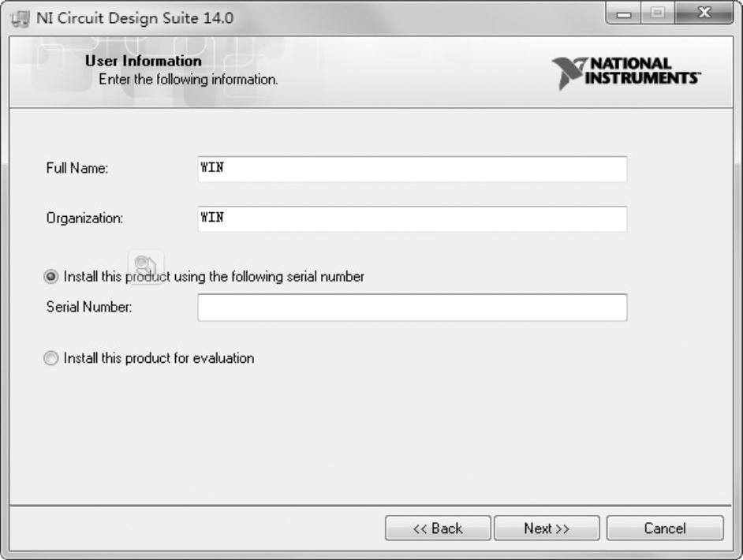Focus the Full Name input field

coord(413,169)
